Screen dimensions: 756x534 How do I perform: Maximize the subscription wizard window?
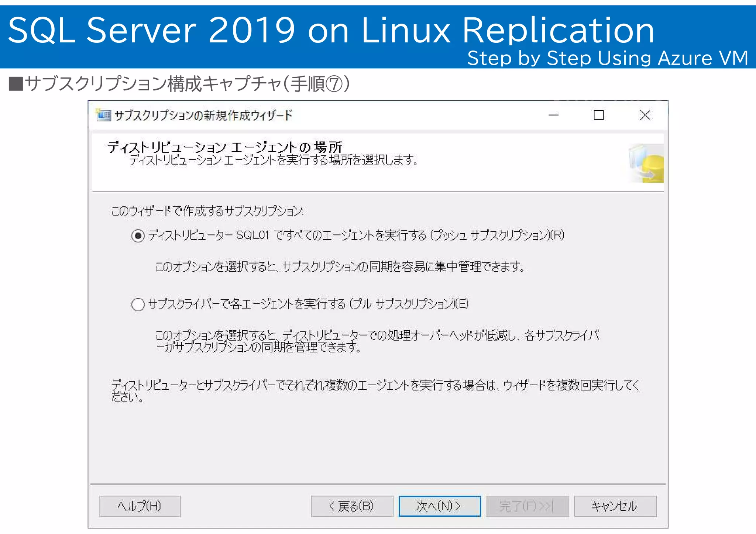[599, 115]
